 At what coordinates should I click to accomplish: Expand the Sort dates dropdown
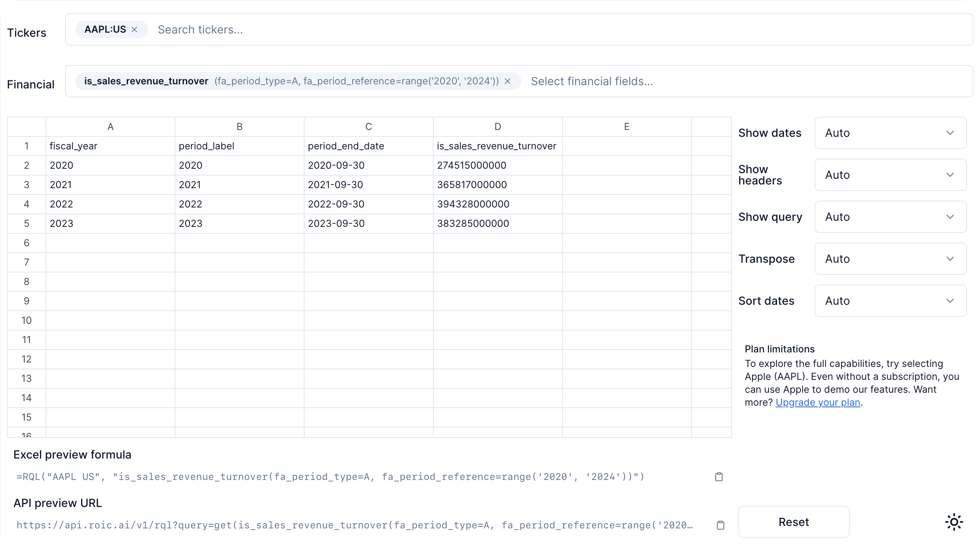pos(890,301)
